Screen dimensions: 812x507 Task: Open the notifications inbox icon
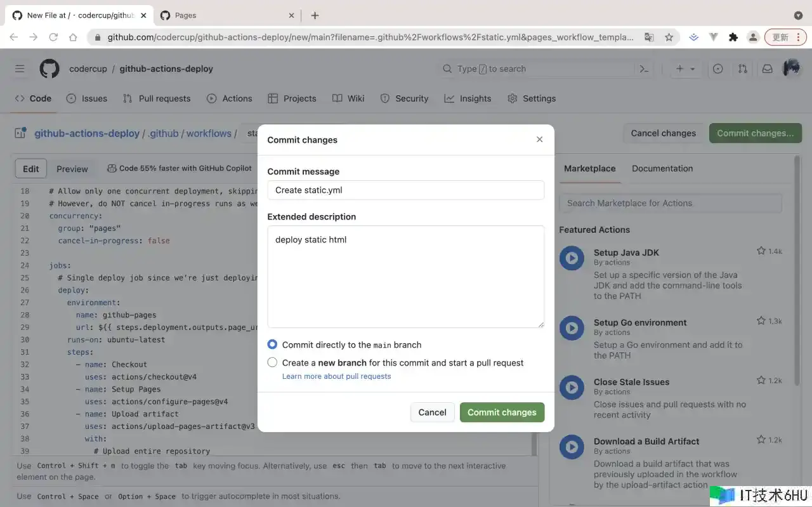tap(767, 69)
